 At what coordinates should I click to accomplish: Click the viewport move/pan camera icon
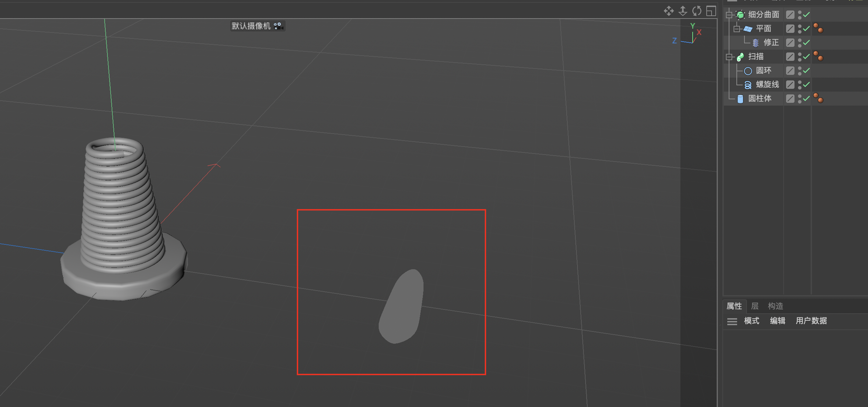pyautogui.click(x=668, y=11)
